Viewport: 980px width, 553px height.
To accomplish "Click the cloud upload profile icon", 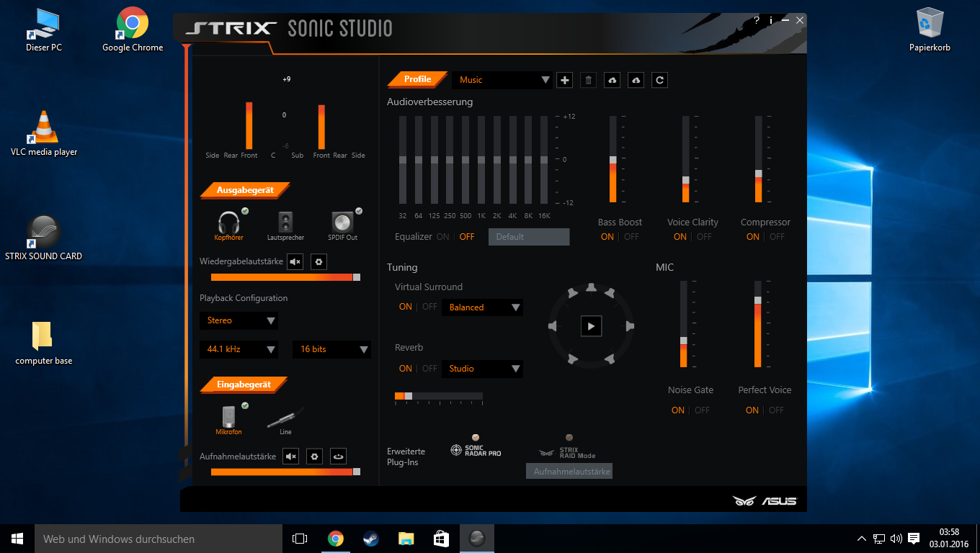I will (612, 81).
